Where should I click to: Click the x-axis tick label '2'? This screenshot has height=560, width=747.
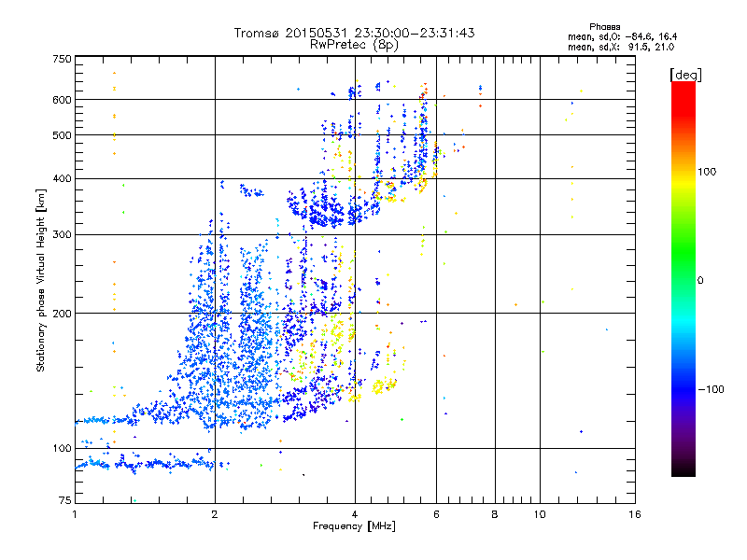[x=215, y=514]
